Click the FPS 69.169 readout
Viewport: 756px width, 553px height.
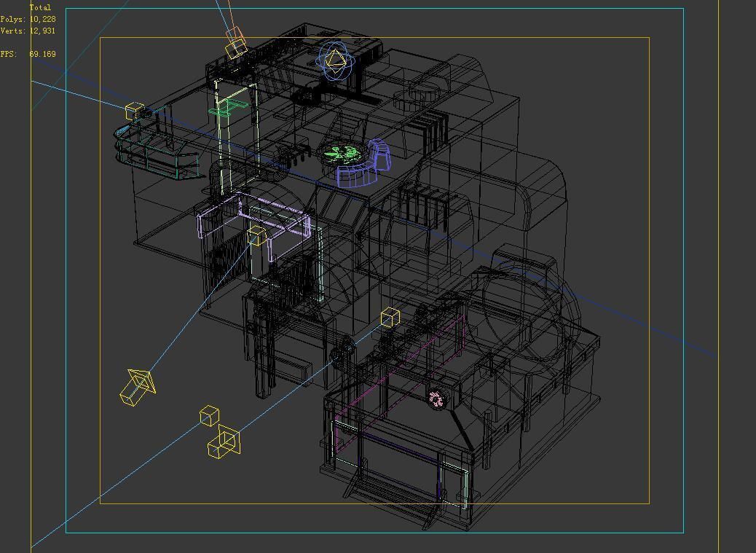pyautogui.click(x=28, y=54)
